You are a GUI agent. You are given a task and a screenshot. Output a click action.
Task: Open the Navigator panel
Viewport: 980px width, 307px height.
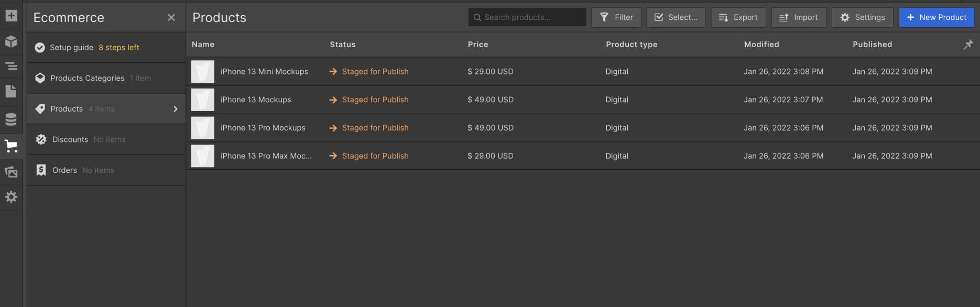coord(12,67)
